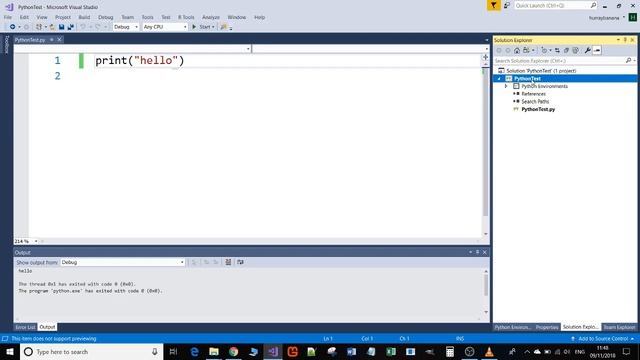The width and height of the screenshot is (640, 360).
Task: Click the Start debugging play button
Action: (194, 27)
